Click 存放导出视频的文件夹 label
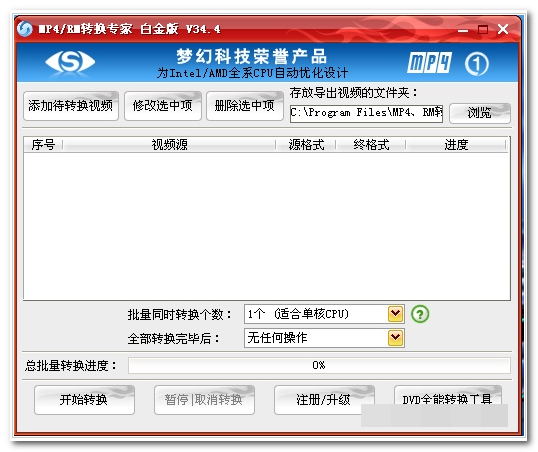Viewport: 538px width, 452px height. coord(353,93)
